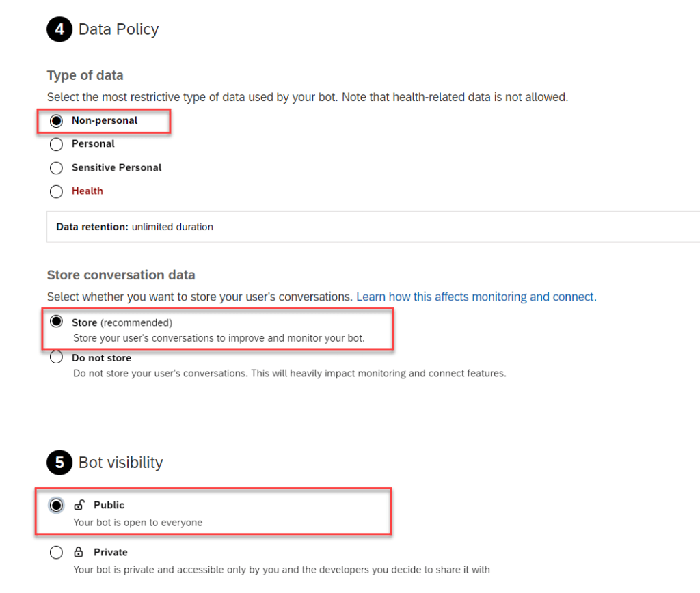Image resolution: width=700 pixels, height=593 pixels.
Task: Click the locked padlock icon beside Private
Action: 79,552
